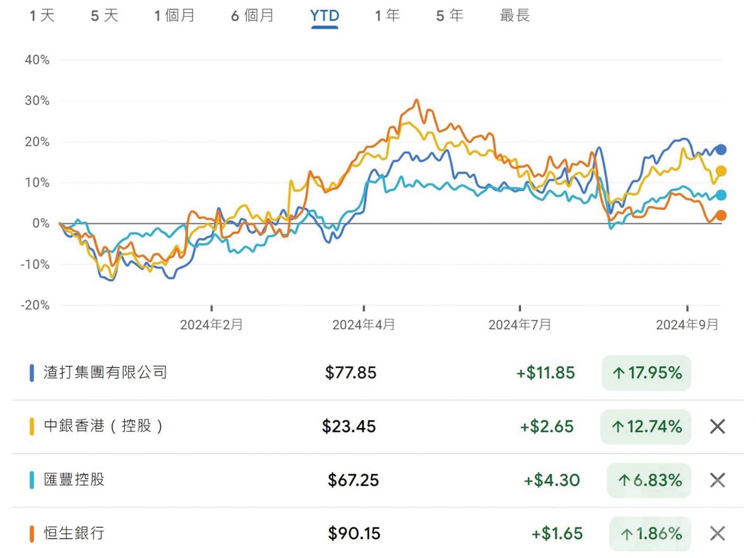Open 渣打集團有限公司 stock name
The width and height of the screenshot is (756, 558).
105,372
